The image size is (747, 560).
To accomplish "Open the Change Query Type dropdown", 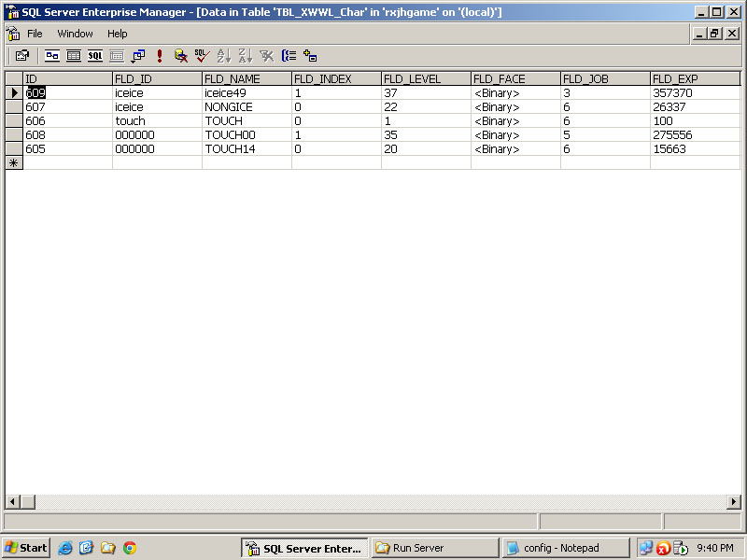I will [138, 56].
